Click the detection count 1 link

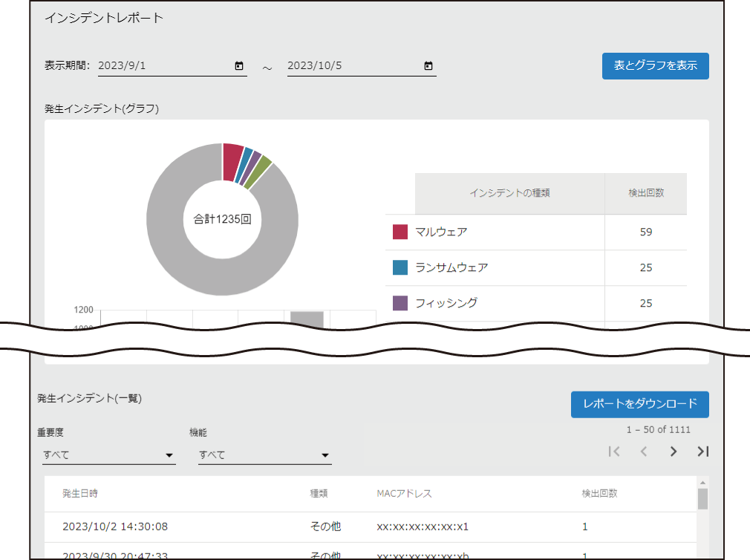pos(584,526)
